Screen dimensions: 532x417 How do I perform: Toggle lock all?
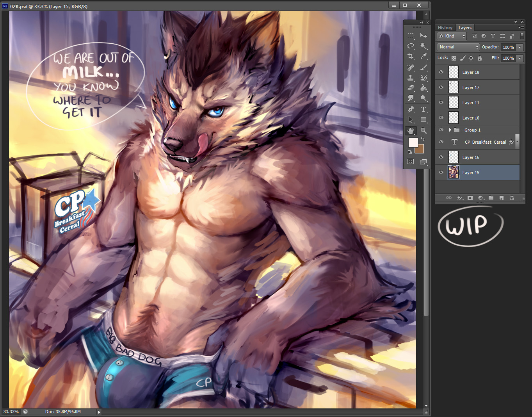tap(480, 58)
